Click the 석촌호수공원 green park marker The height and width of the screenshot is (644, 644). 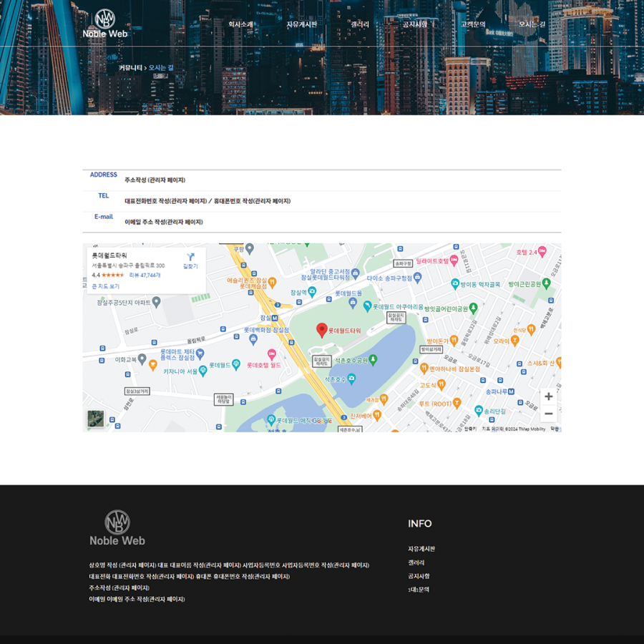[x=373, y=359]
